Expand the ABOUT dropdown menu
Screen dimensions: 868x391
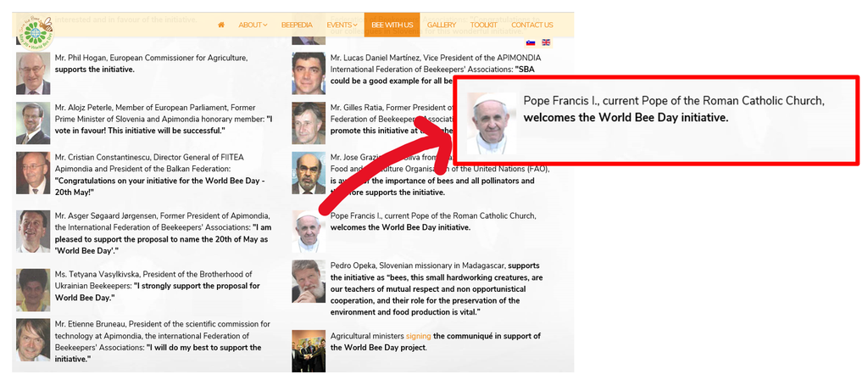[253, 25]
